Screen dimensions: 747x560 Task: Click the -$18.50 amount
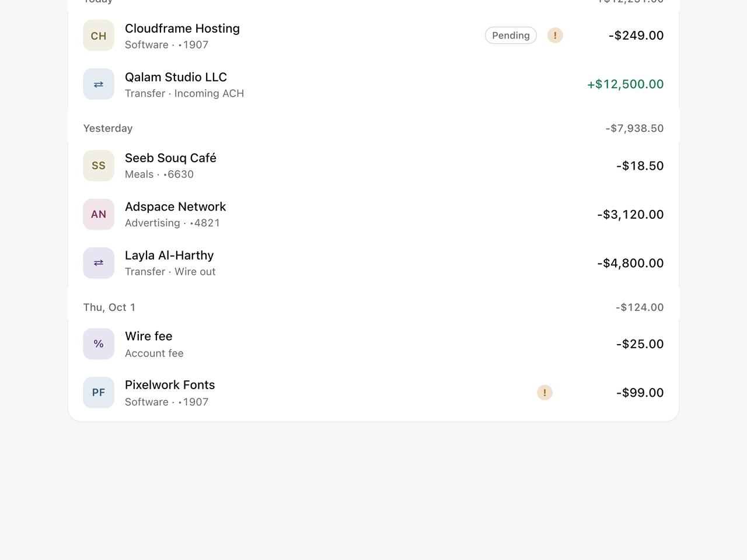640,166
